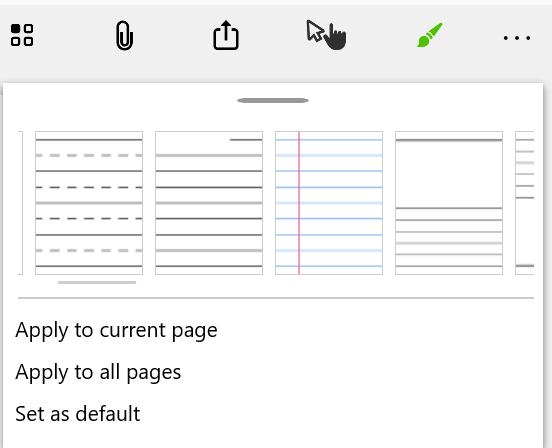Select the partially visible template at right edge

(525, 203)
